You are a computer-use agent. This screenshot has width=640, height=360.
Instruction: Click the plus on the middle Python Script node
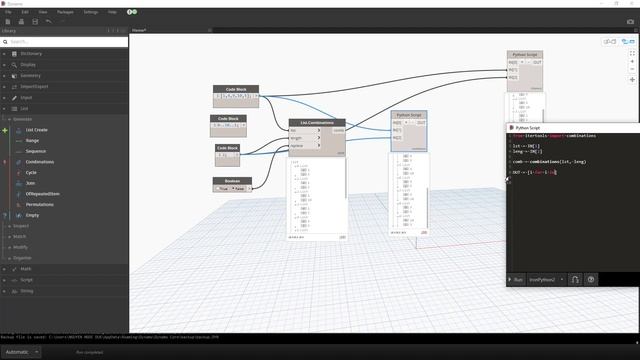click(406, 122)
